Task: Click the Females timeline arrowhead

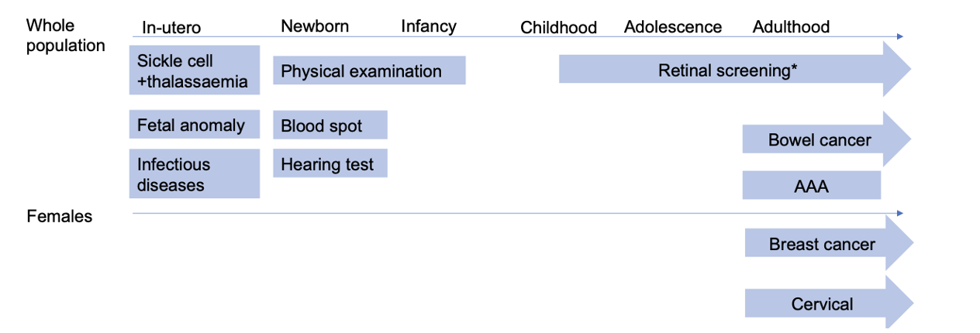Action: point(899,213)
